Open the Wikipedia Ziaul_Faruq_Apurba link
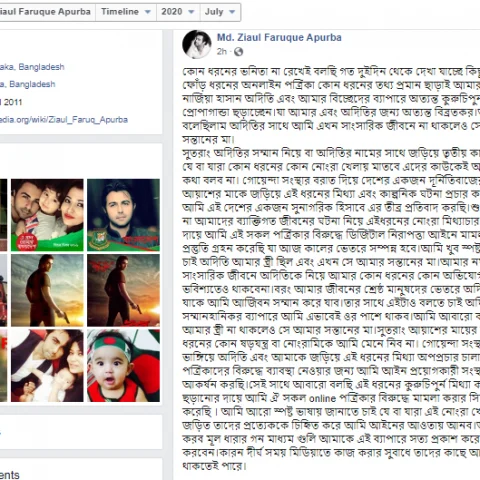The image size is (480, 480). [64, 120]
